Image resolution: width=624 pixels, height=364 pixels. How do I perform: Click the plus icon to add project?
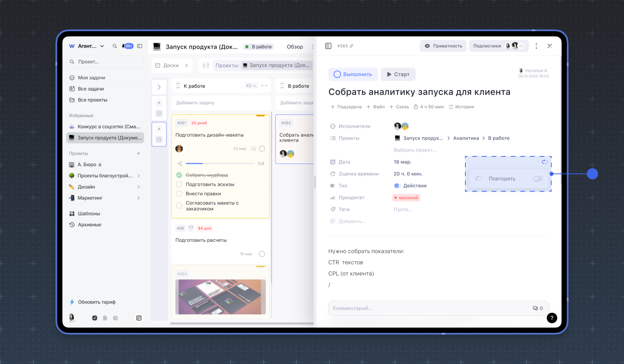click(139, 153)
